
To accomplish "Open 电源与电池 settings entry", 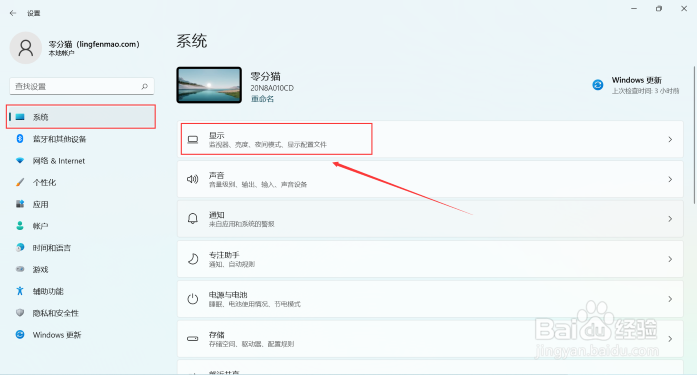I will point(430,299).
